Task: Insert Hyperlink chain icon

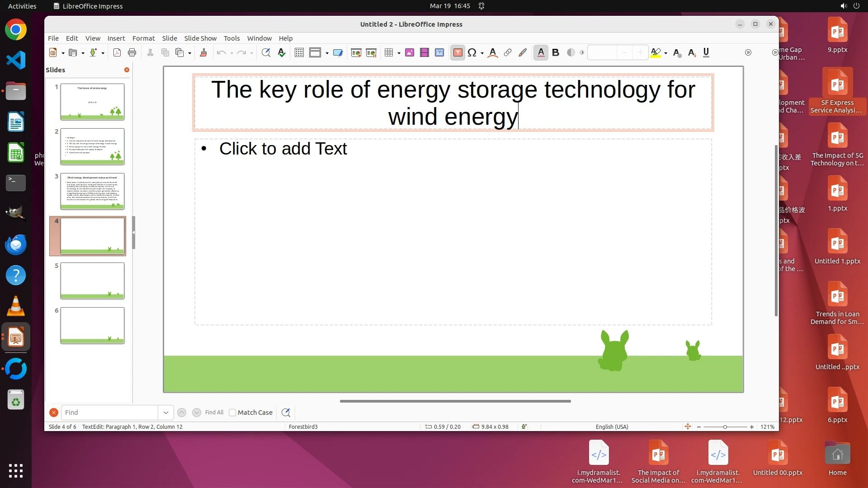Action: [x=508, y=53]
